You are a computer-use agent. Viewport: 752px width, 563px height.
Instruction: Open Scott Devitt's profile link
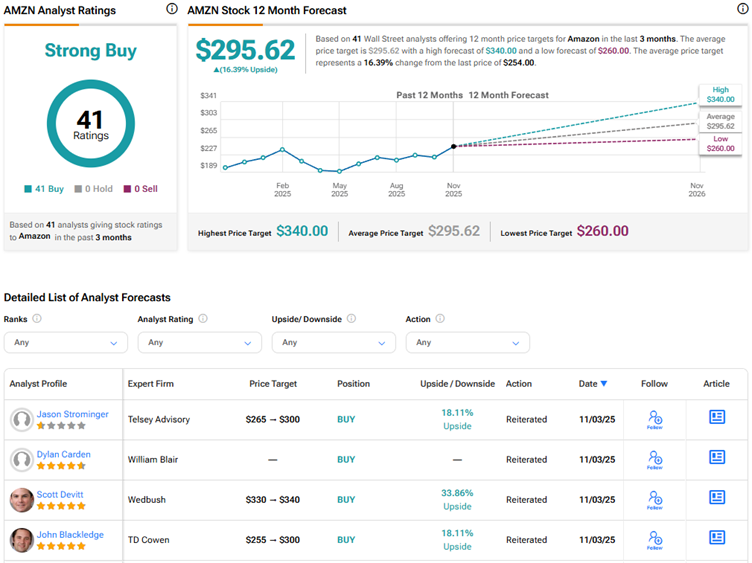(x=60, y=494)
